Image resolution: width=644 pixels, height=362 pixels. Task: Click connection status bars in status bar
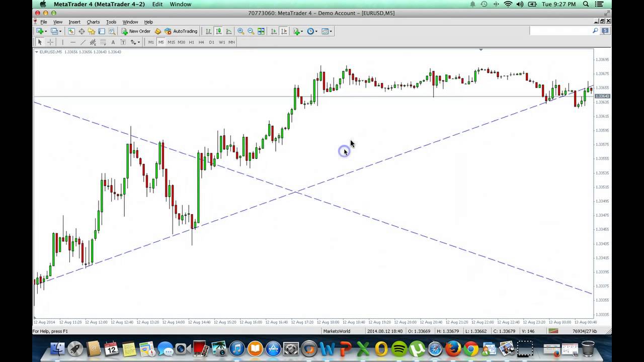coord(553,331)
